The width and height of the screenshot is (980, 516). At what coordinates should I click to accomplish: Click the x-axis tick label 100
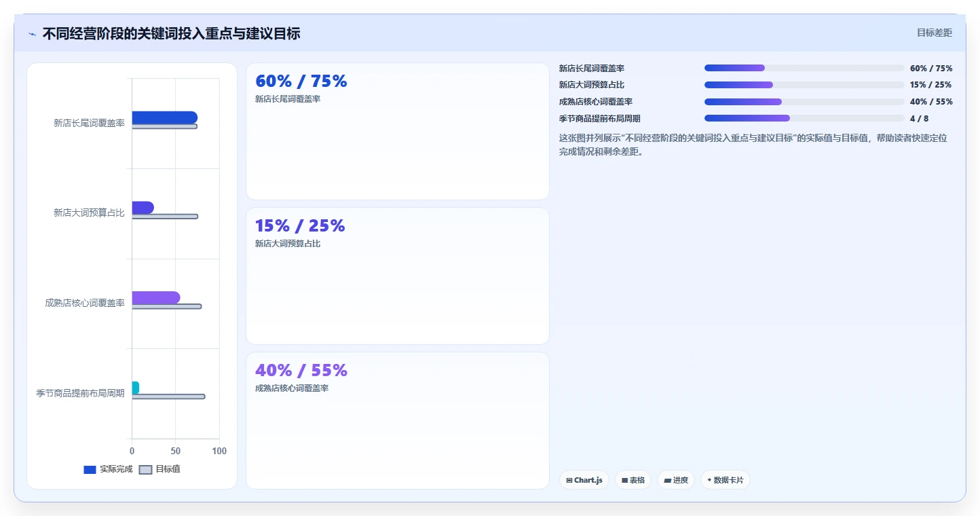coord(219,451)
